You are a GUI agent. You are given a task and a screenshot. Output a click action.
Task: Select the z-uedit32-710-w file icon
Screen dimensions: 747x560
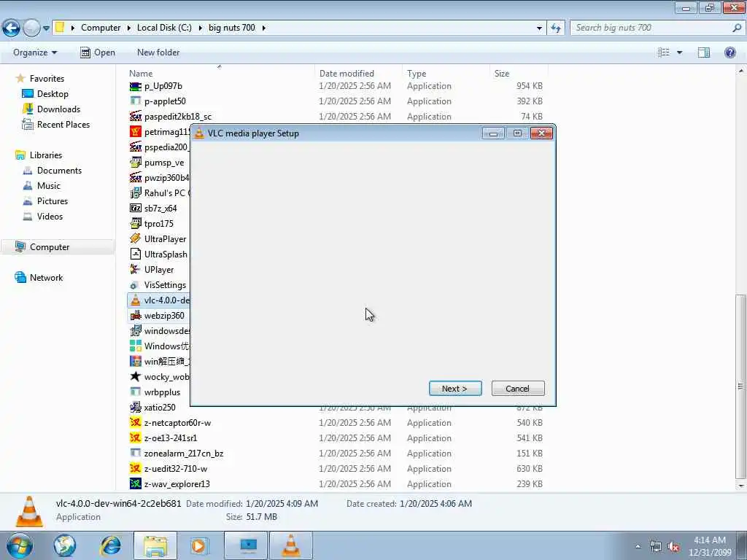[x=135, y=469]
